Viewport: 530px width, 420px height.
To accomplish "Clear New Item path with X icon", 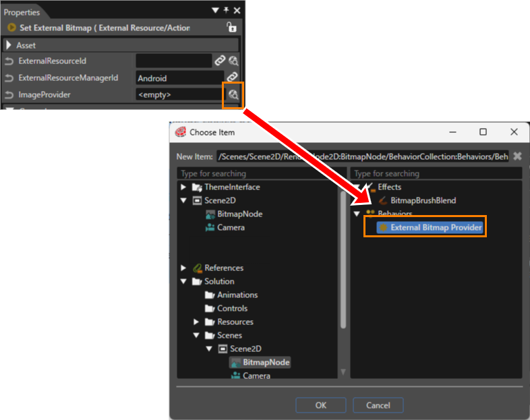I will click(x=517, y=156).
